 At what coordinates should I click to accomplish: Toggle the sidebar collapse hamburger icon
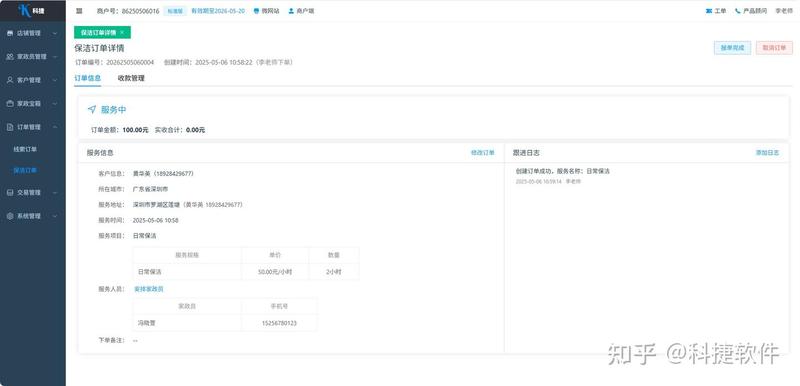(79, 11)
